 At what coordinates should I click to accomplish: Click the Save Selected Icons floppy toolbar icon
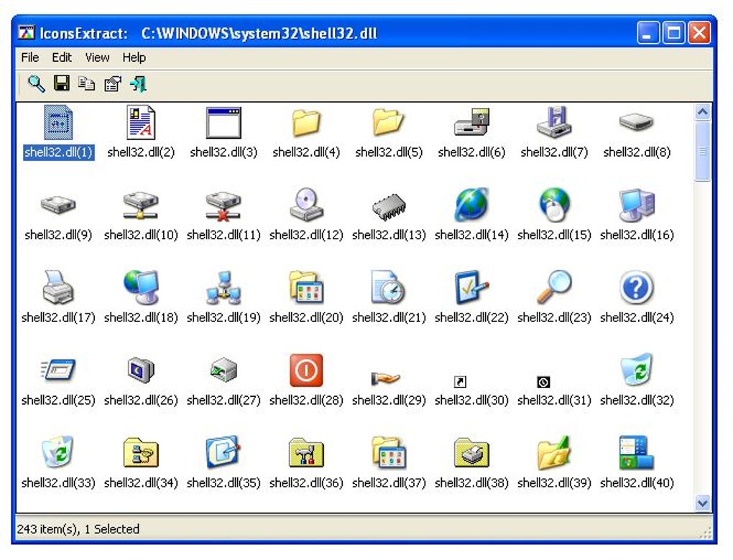(62, 83)
